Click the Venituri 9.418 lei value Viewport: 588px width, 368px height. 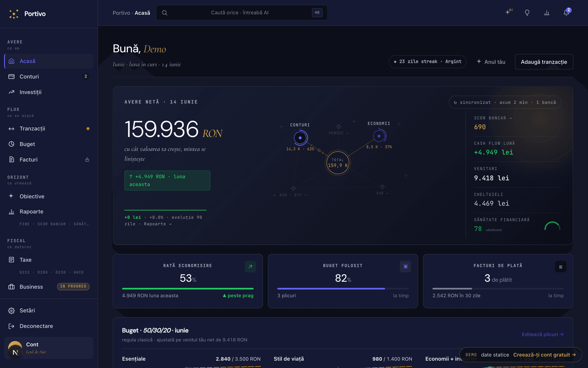pyautogui.click(x=492, y=178)
